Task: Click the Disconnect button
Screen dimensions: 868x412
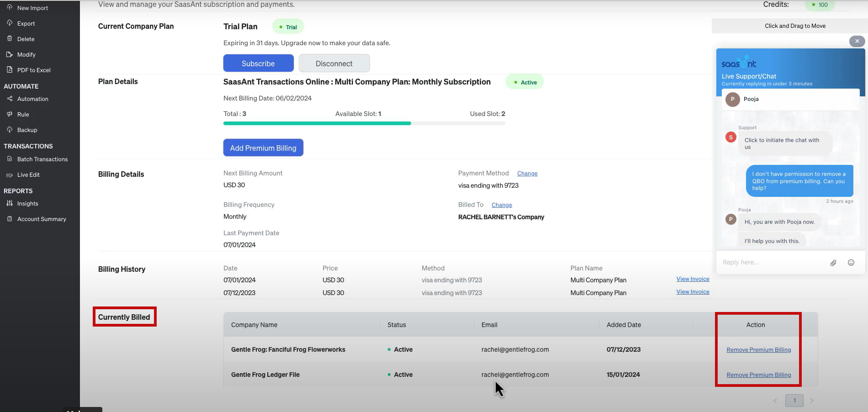Action: (334, 63)
